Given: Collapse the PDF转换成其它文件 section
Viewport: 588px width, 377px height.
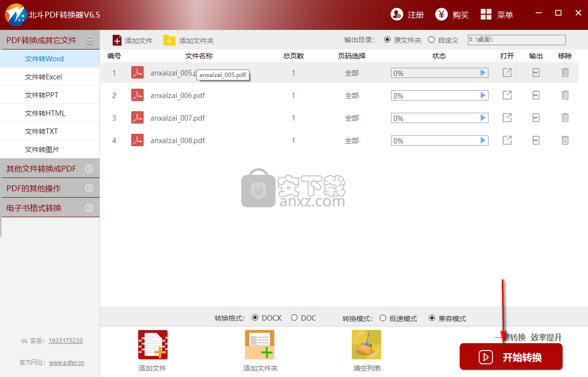Looking at the screenshot, I should pos(90,40).
